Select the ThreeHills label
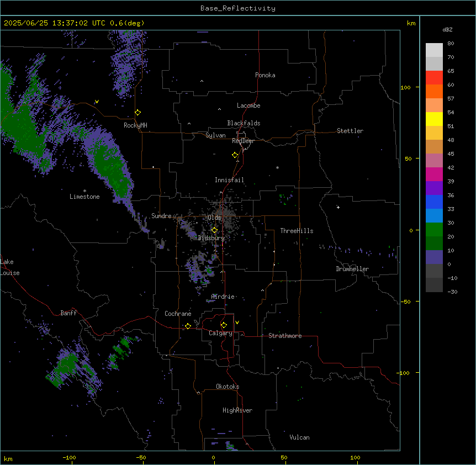 tap(297, 231)
